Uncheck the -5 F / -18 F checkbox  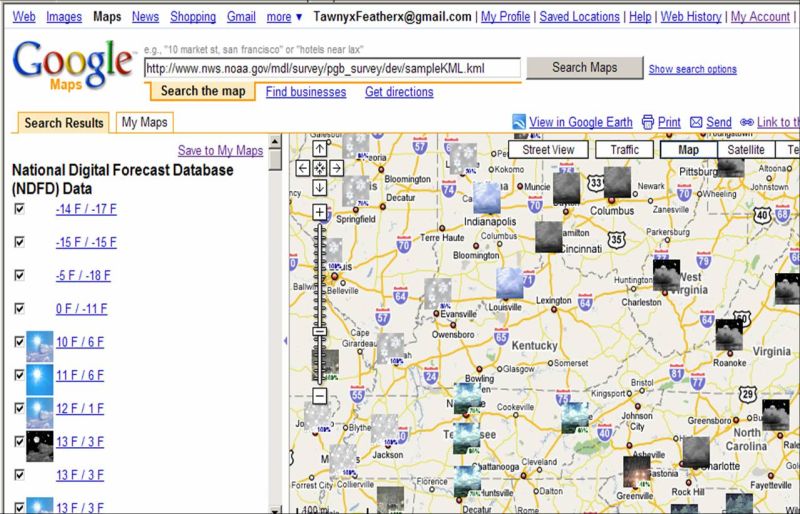(19, 275)
